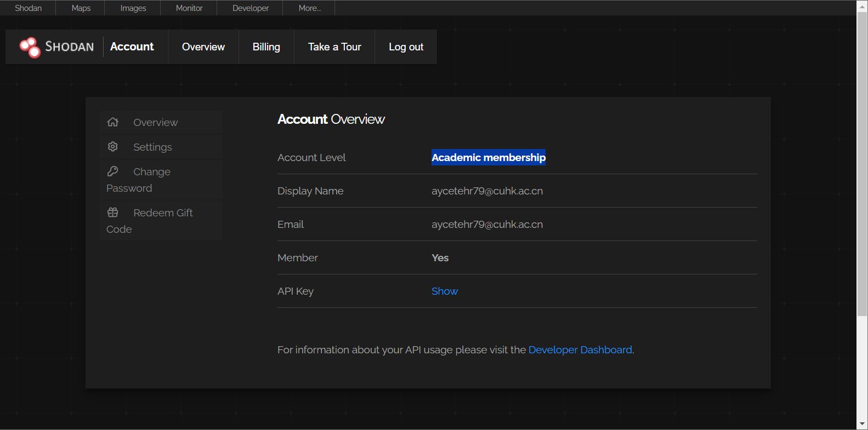Open Images in the top bar
This screenshot has width=868, height=430.
(x=133, y=8)
